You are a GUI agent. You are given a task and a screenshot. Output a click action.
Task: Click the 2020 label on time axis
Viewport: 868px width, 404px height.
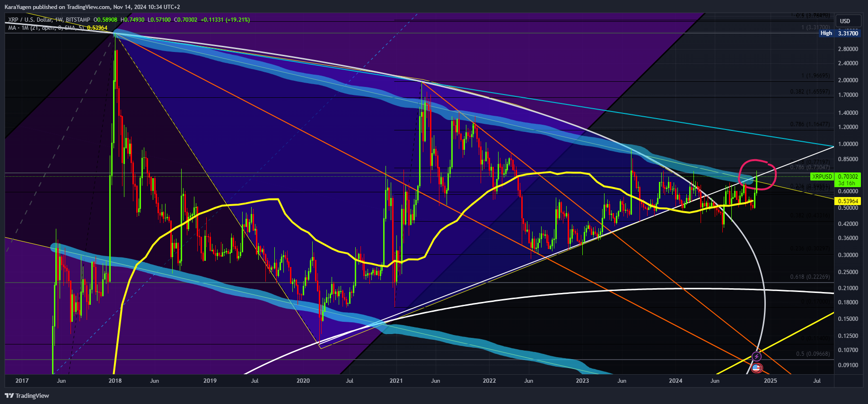[x=303, y=381]
